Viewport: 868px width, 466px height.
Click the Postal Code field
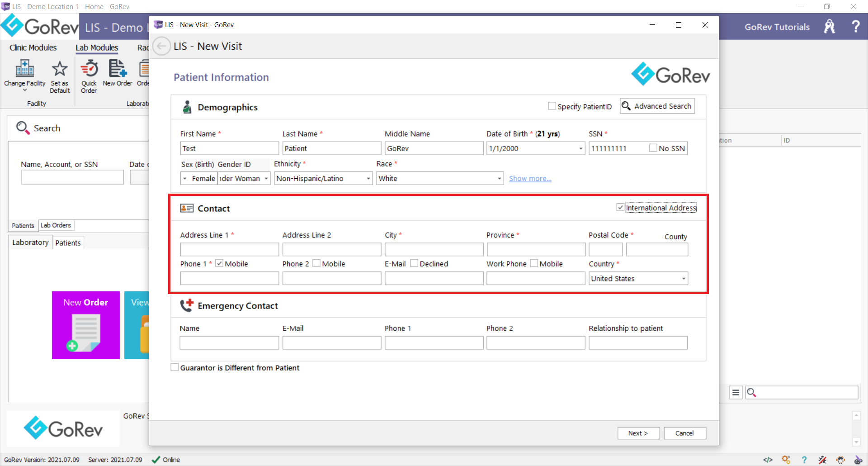pos(606,250)
